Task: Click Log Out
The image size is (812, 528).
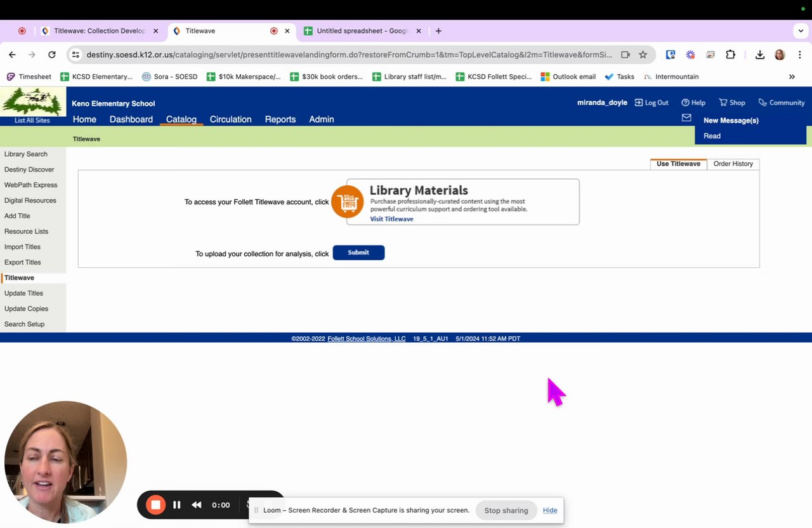Action: pos(652,103)
